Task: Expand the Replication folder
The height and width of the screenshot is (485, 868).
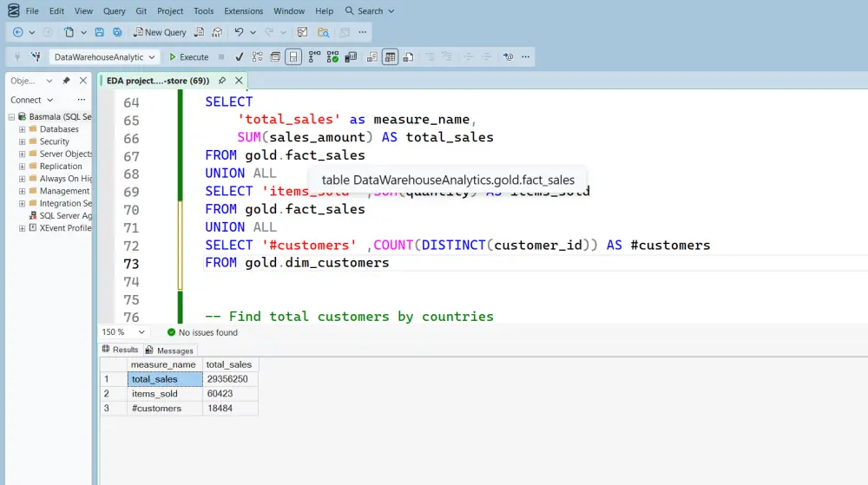Action: point(23,167)
